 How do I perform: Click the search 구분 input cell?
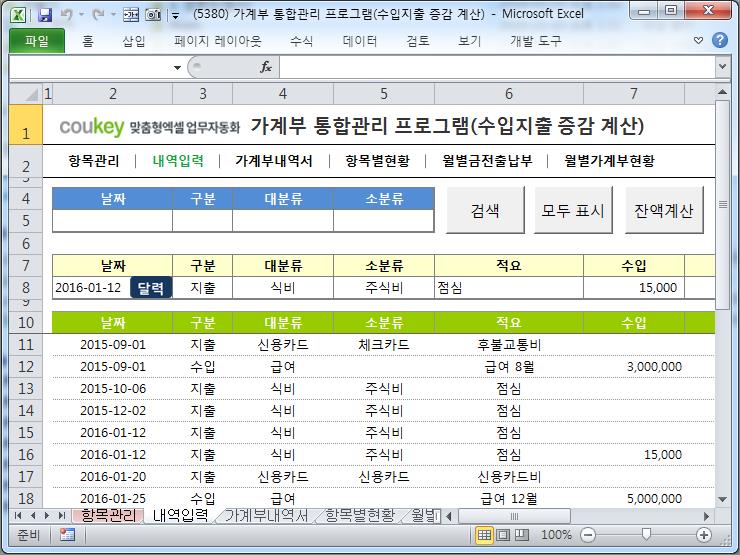click(x=202, y=221)
